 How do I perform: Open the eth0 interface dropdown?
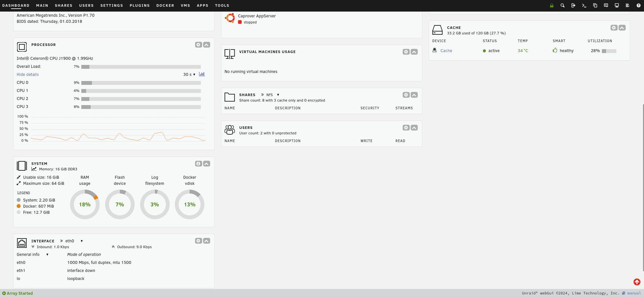(x=74, y=241)
